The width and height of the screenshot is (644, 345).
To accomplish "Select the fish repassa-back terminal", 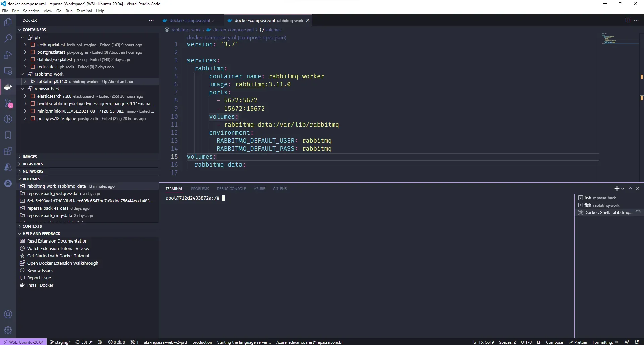I will 608,198.
